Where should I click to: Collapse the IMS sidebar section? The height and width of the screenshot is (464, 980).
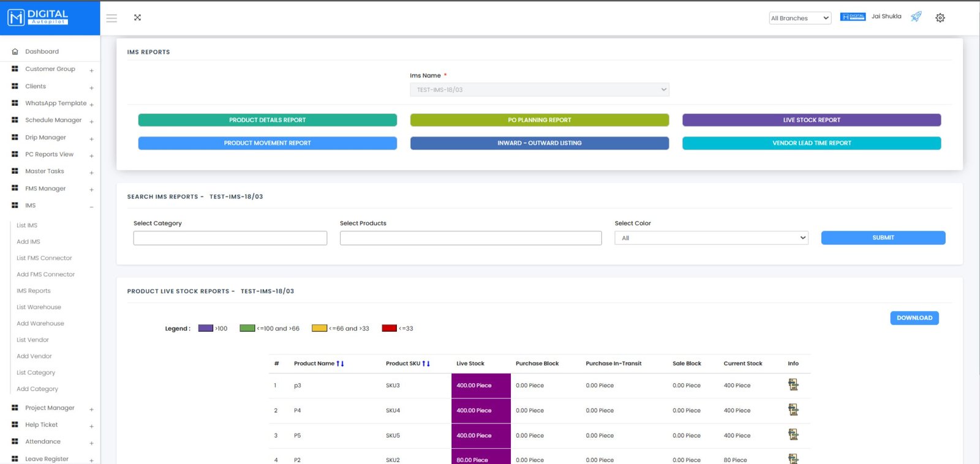coord(91,206)
